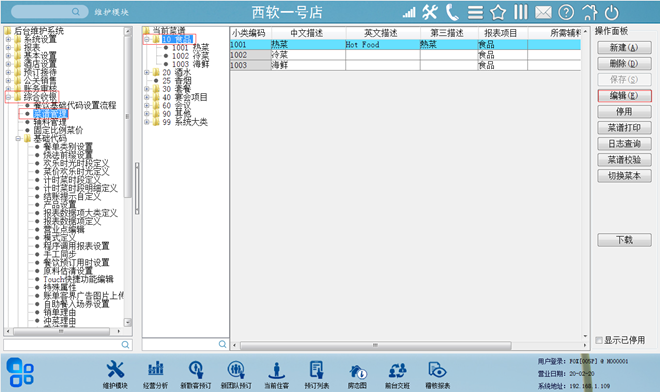The image size is (660, 392).
Task: Click the left tree vertical scrollbar thumb
Action: (x=128, y=116)
